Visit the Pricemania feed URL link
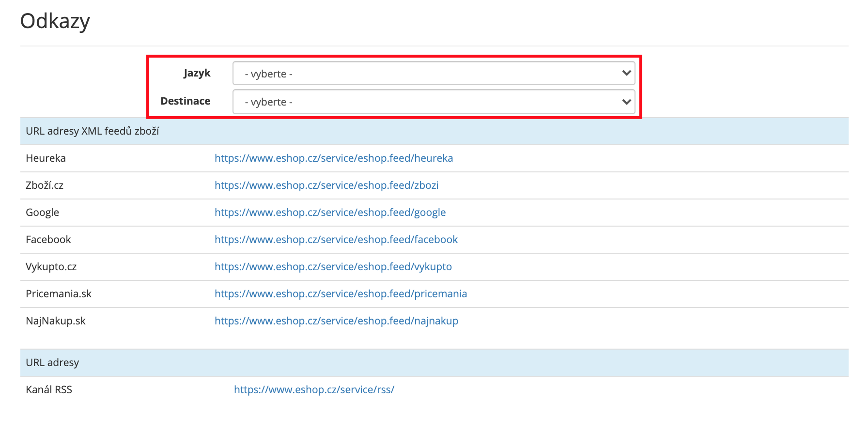 (x=341, y=294)
